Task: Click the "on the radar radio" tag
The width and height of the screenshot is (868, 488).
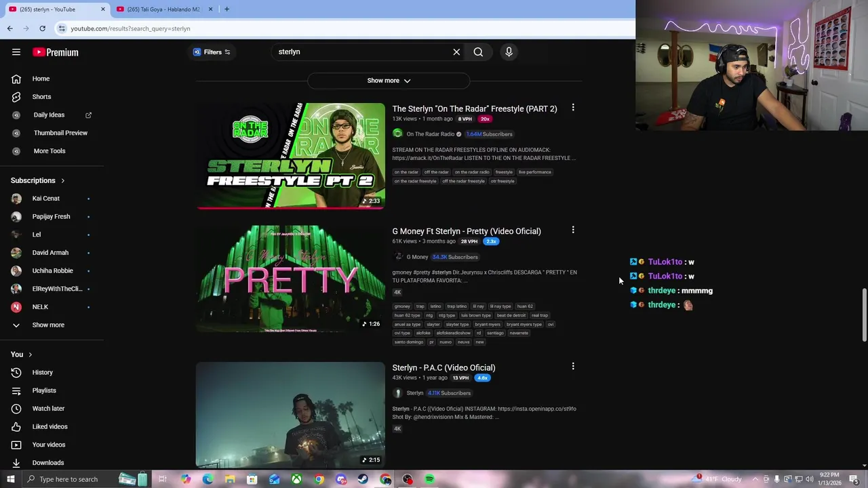Action: tap(472, 172)
